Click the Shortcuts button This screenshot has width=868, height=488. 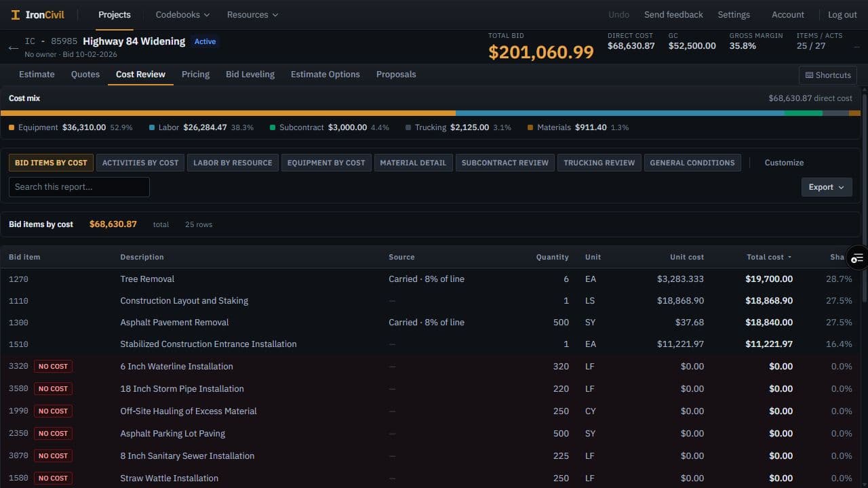828,75
